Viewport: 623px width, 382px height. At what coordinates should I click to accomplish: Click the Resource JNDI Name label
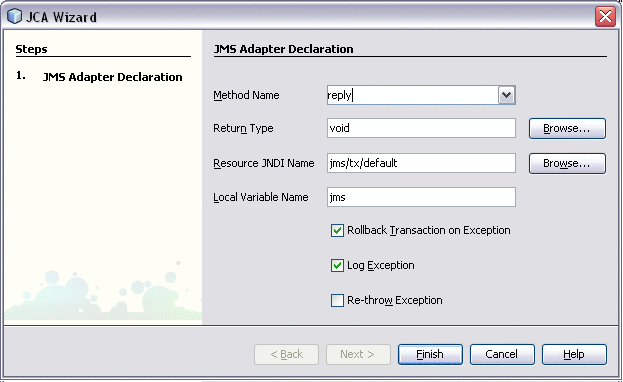(x=264, y=163)
